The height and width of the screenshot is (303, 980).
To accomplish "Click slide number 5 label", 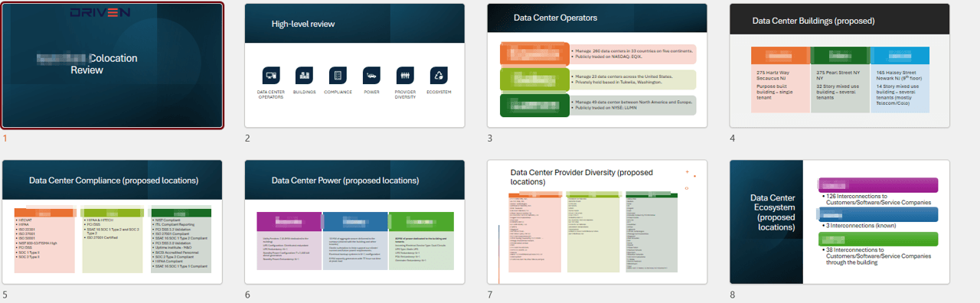I will [5, 295].
